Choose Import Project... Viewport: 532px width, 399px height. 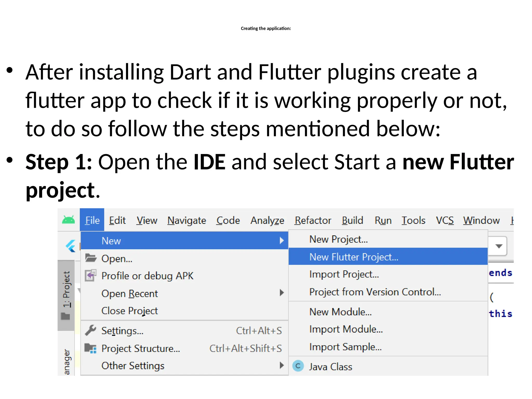tap(388, 274)
